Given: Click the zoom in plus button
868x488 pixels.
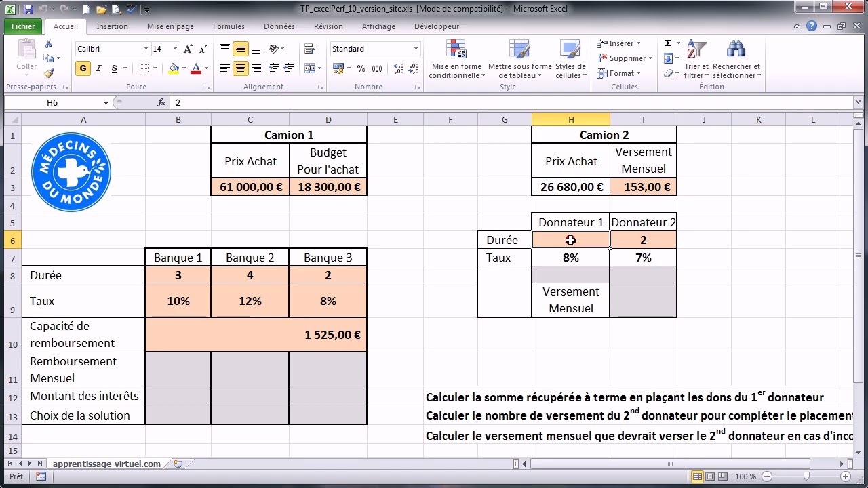Looking at the screenshot, I should coord(845,476).
